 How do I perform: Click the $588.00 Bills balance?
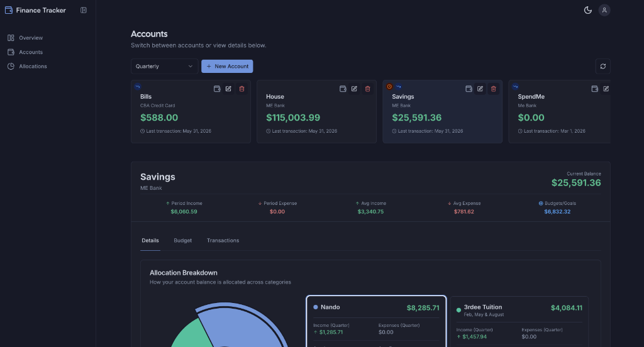click(159, 118)
